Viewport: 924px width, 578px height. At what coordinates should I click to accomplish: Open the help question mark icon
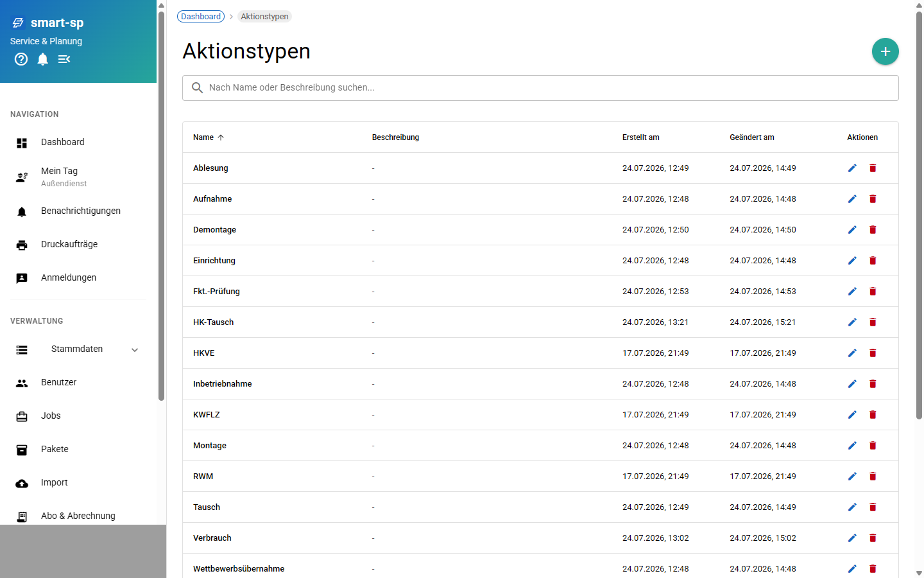(21, 59)
